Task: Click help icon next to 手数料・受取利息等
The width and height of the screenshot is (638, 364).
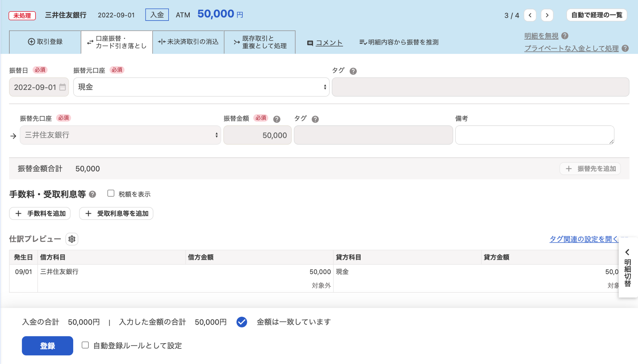Action: 92,194
